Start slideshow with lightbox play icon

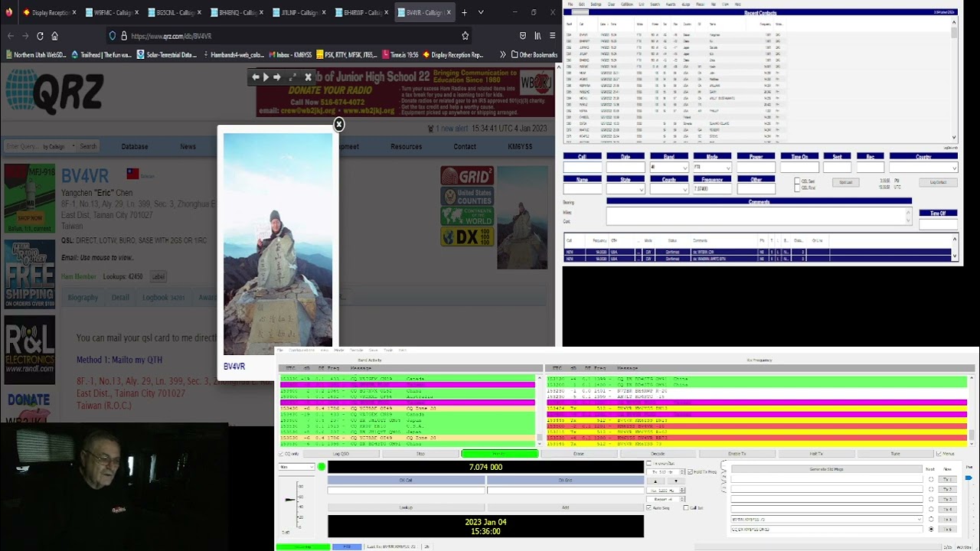(266, 77)
